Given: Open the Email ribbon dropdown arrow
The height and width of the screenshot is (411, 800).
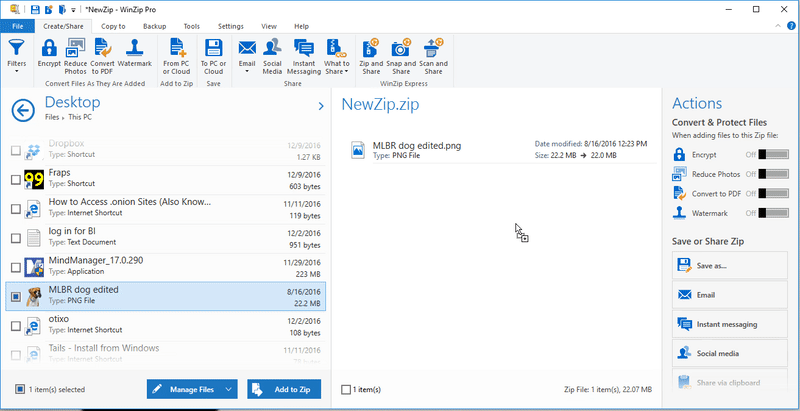Looking at the screenshot, I should pyautogui.click(x=247, y=71).
